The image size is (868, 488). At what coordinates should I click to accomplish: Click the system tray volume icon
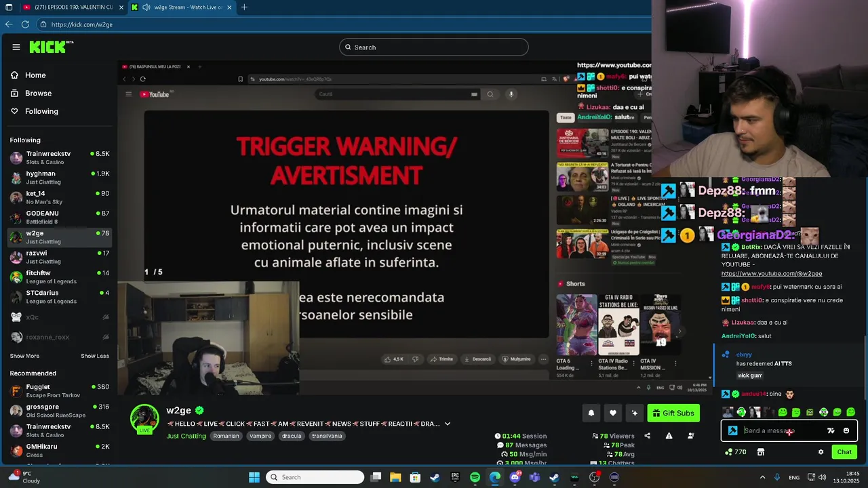point(823,477)
